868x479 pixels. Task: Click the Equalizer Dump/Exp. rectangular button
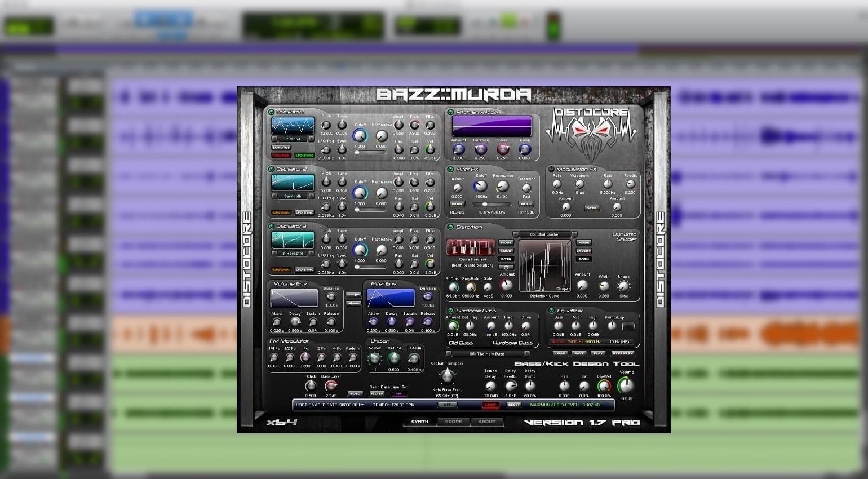[628, 326]
